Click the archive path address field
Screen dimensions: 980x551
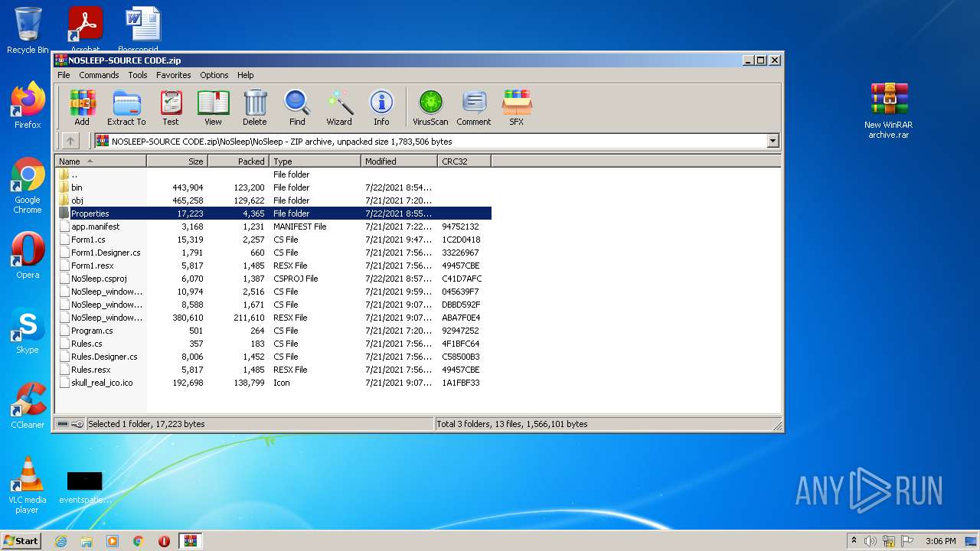click(x=430, y=141)
